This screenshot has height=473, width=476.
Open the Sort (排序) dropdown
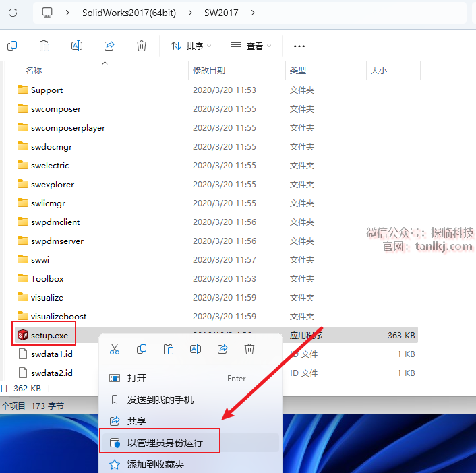click(191, 46)
